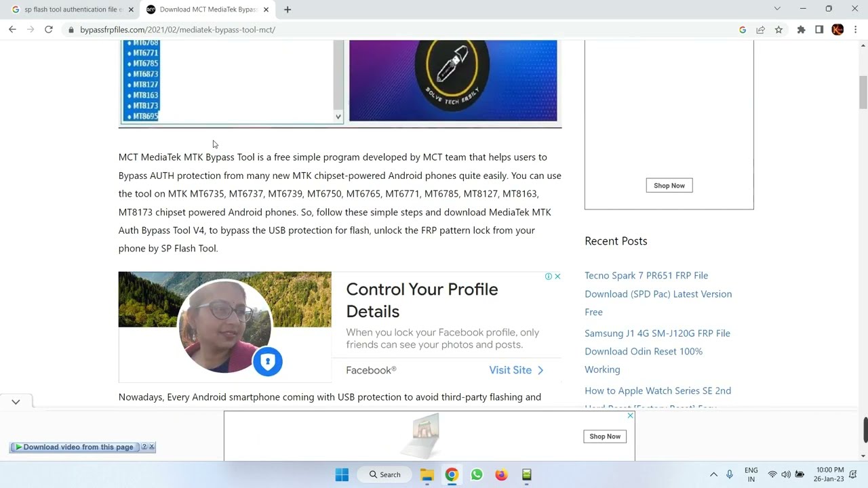Open Chrome three-dot menu
Screen dimensions: 868x488
point(856,30)
